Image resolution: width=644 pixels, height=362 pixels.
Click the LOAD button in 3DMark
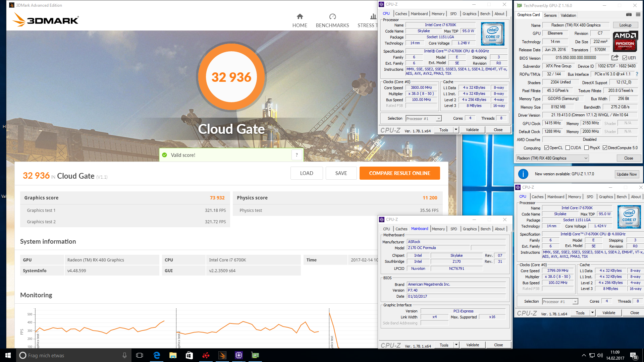point(307,173)
